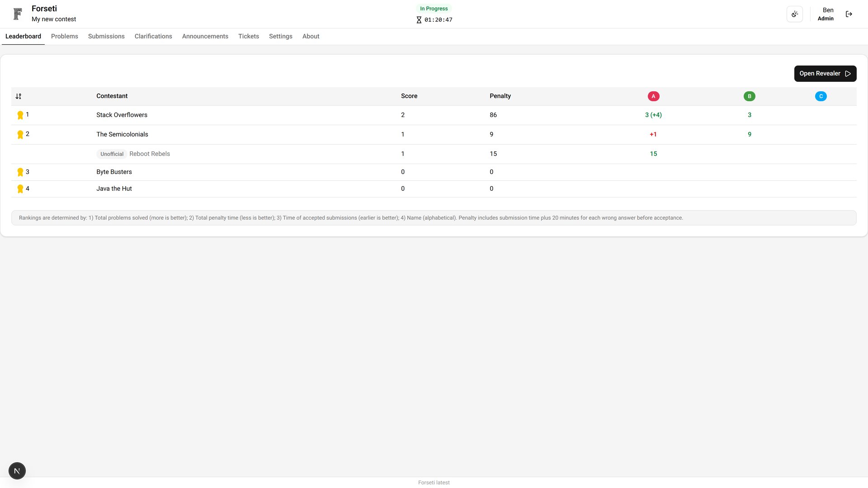This screenshot has height=488, width=868.
Task: Toggle the ranking sort order icon
Action: click(x=19, y=96)
